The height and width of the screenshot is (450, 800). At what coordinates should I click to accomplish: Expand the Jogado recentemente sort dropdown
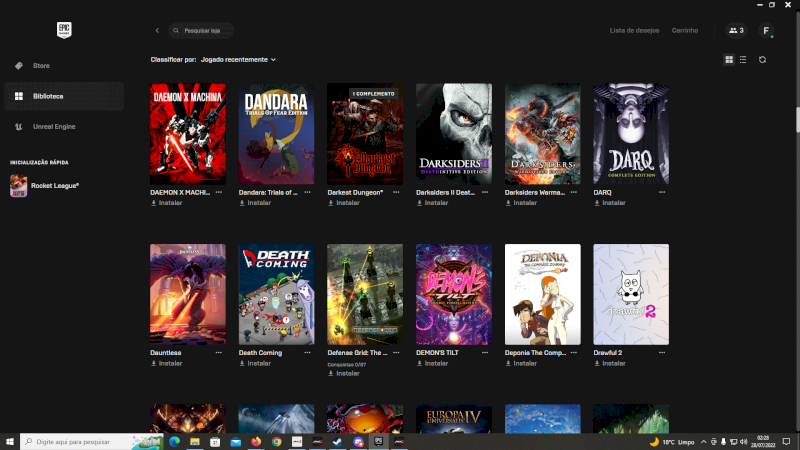pos(238,60)
